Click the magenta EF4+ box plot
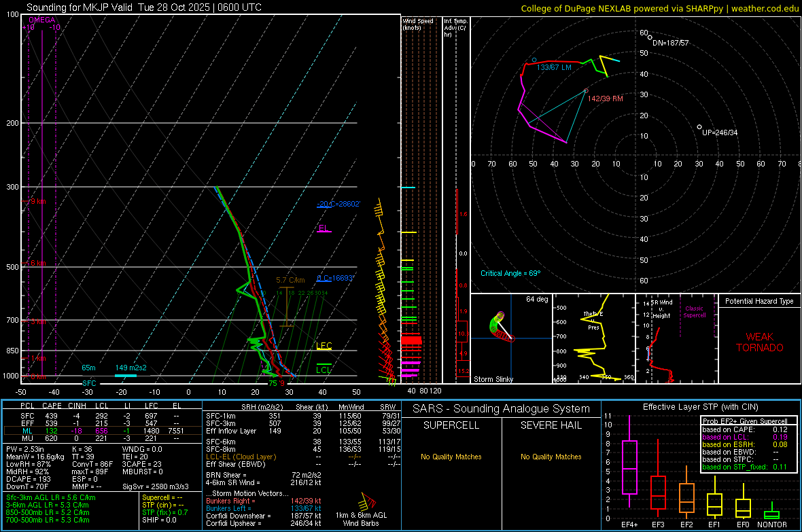Viewport: 802px width, 532px height. click(629, 467)
